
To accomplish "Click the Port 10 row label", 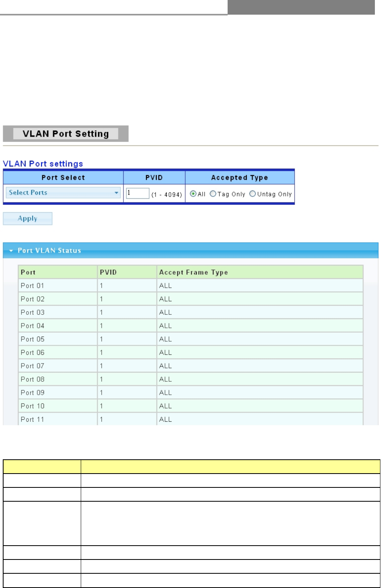I will 32,406.
